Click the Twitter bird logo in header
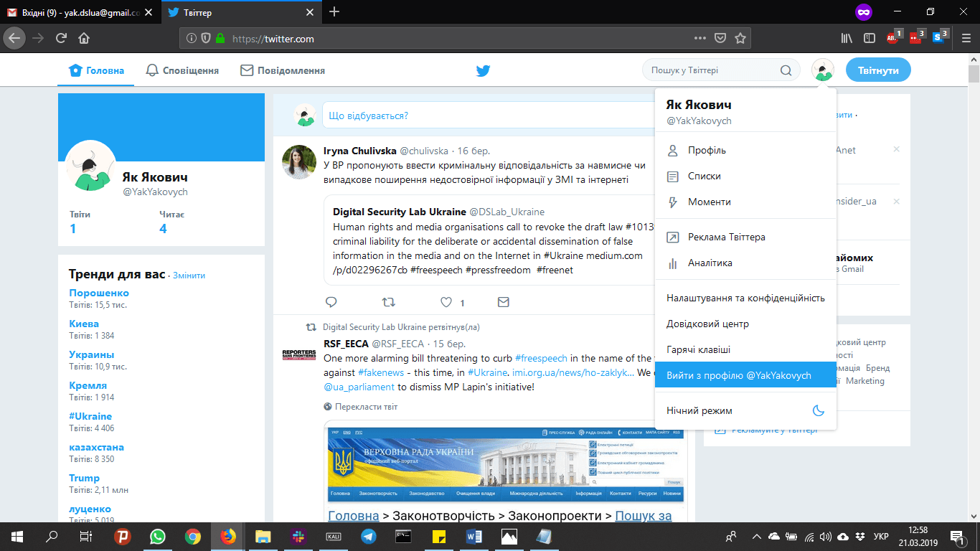 coord(483,70)
